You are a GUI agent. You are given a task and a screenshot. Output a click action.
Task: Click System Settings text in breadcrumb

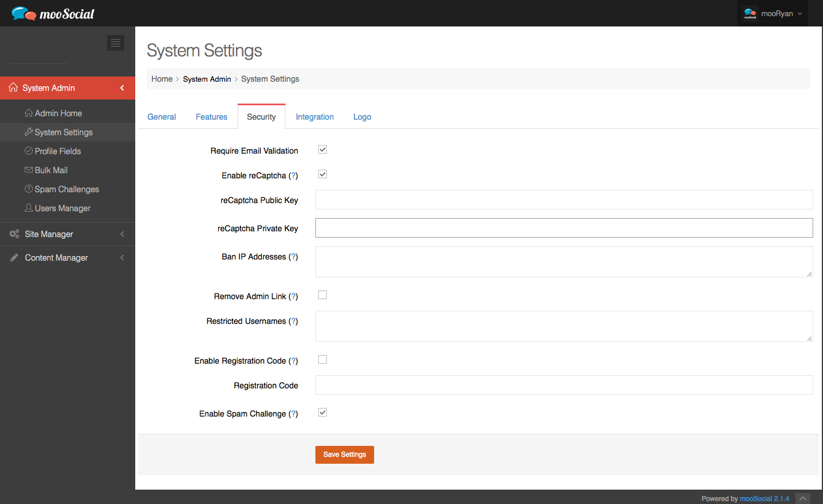pyautogui.click(x=270, y=79)
